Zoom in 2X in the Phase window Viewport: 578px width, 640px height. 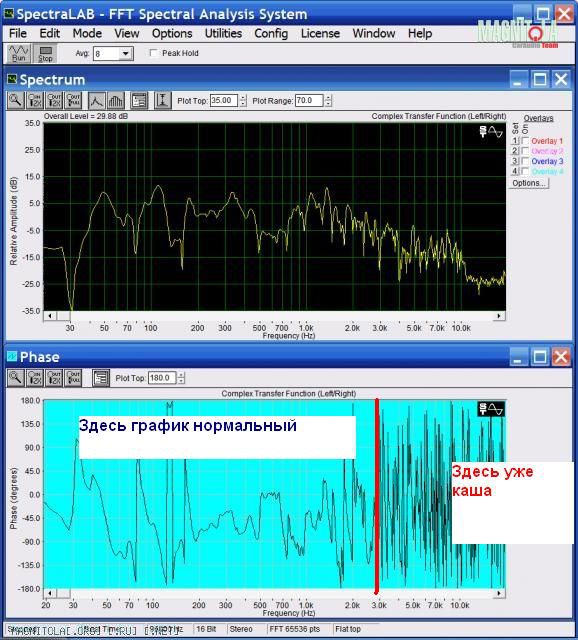(x=35, y=378)
